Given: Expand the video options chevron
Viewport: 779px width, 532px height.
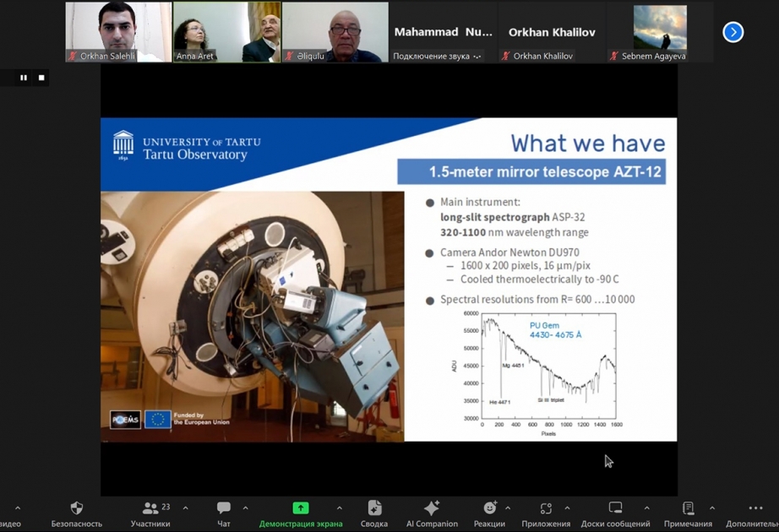Looking at the screenshot, I should coord(18,508).
